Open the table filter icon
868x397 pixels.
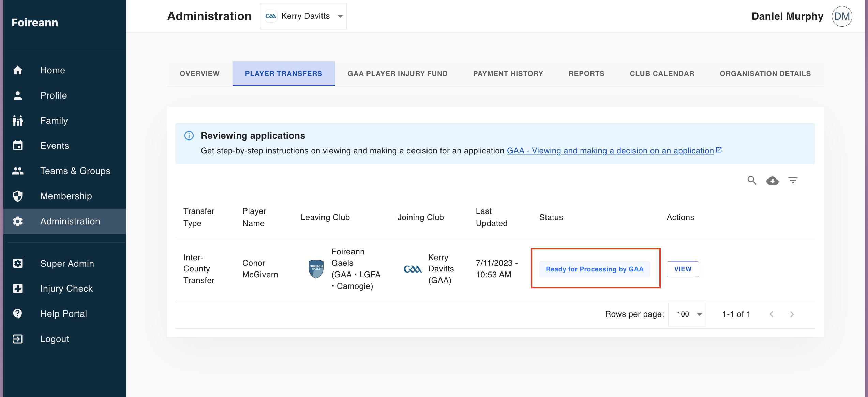click(x=793, y=180)
